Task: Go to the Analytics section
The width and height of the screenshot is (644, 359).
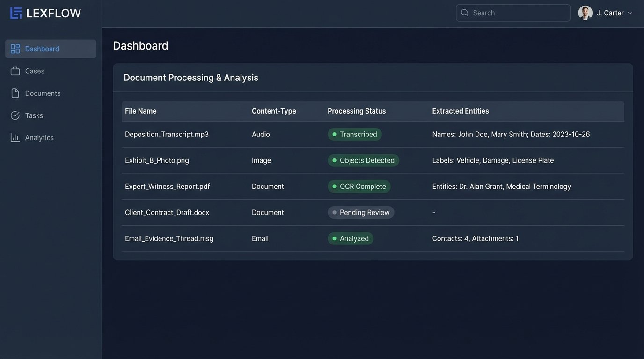Action: pyautogui.click(x=39, y=138)
